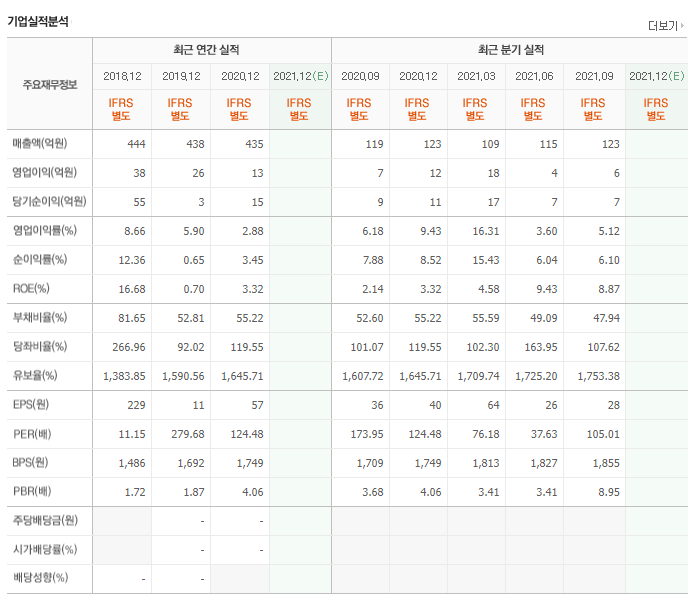Select the 438 revenue value for 2019

(195, 144)
